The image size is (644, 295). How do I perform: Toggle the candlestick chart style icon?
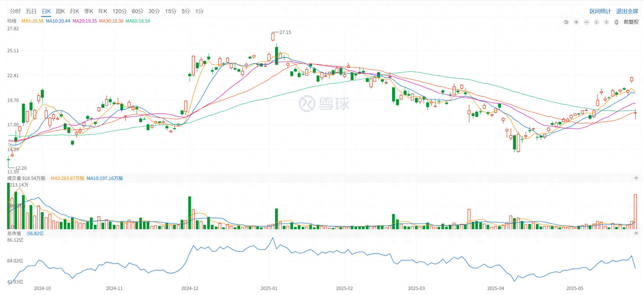616,22
